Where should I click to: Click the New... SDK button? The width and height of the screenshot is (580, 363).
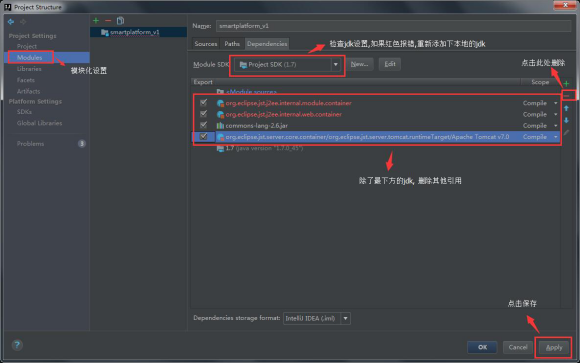tap(360, 64)
